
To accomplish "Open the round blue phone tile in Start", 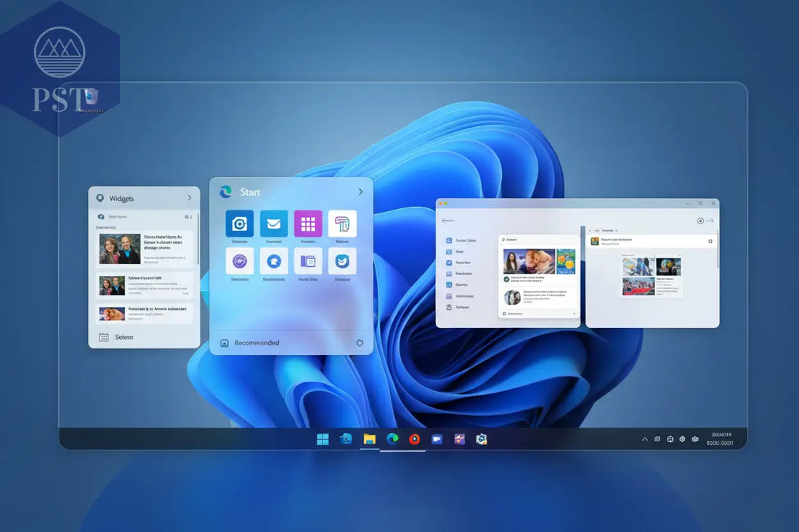I will pos(274,261).
